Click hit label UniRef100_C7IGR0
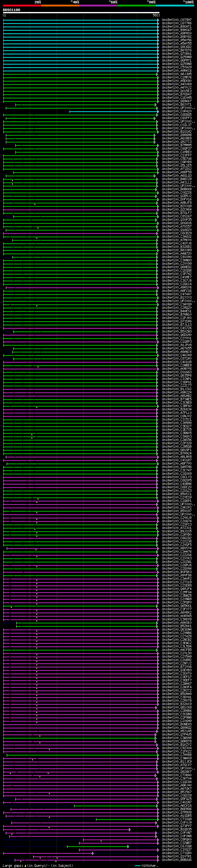 pyautogui.click(x=177, y=853)
